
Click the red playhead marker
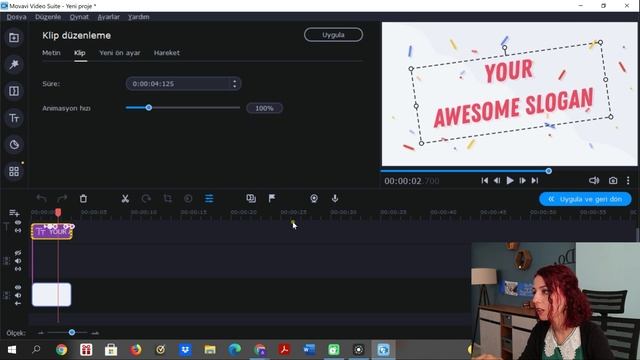(58, 212)
